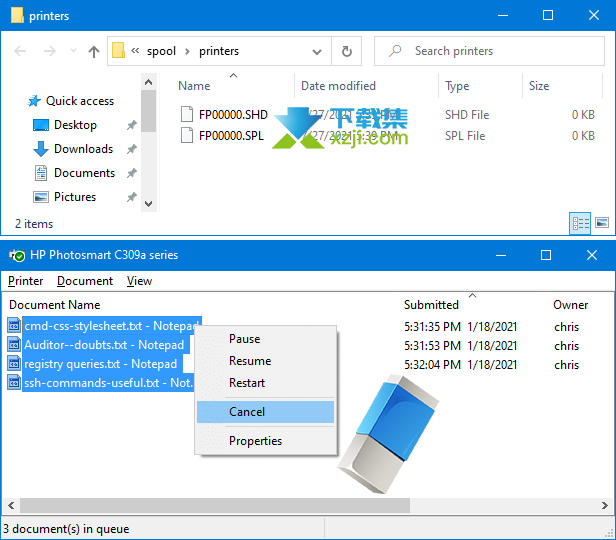Click pin icon beside Downloads
The image size is (616, 540).
132,149
